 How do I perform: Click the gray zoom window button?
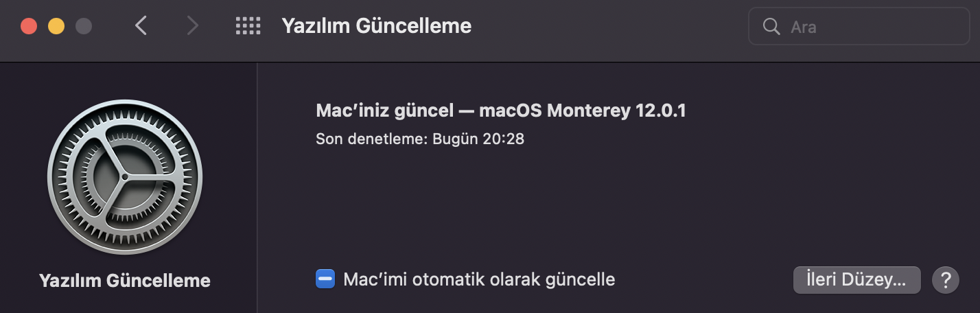pyautogui.click(x=84, y=27)
